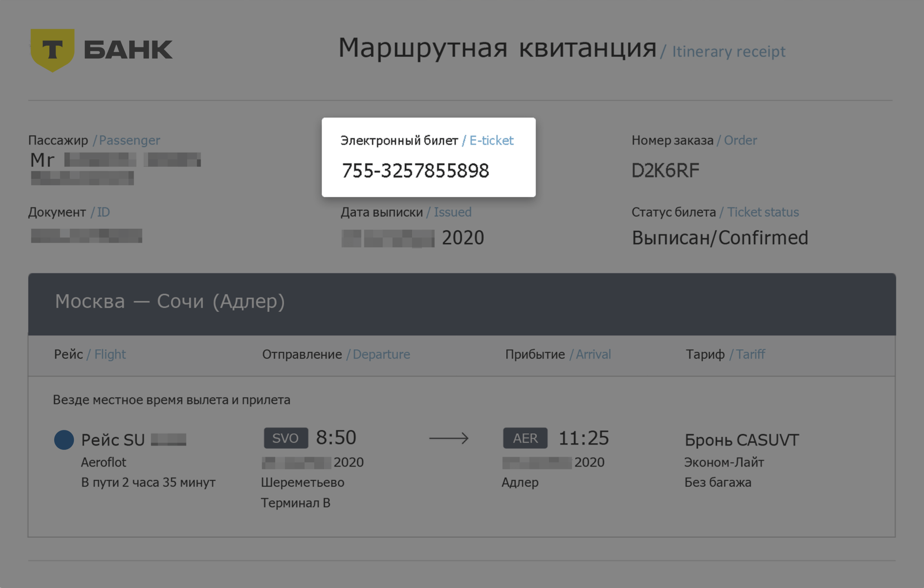Click the Дата выписки / Issued label
This screenshot has height=588, width=924.
coord(406,212)
